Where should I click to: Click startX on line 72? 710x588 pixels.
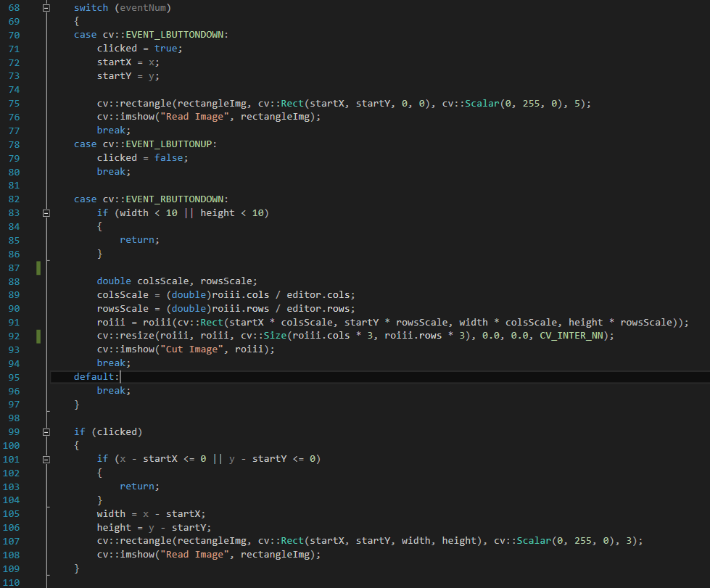pos(114,62)
